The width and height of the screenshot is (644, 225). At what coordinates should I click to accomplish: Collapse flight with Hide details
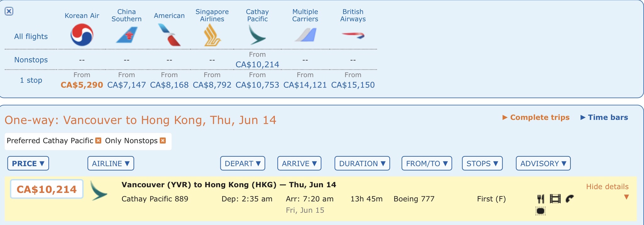pyautogui.click(x=607, y=187)
